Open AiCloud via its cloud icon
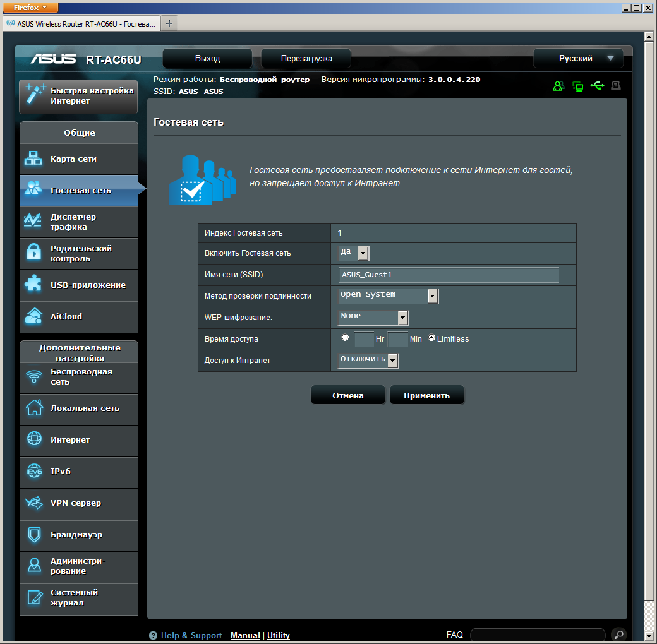This screenshot has height=644, width=657. pos(33,317)
